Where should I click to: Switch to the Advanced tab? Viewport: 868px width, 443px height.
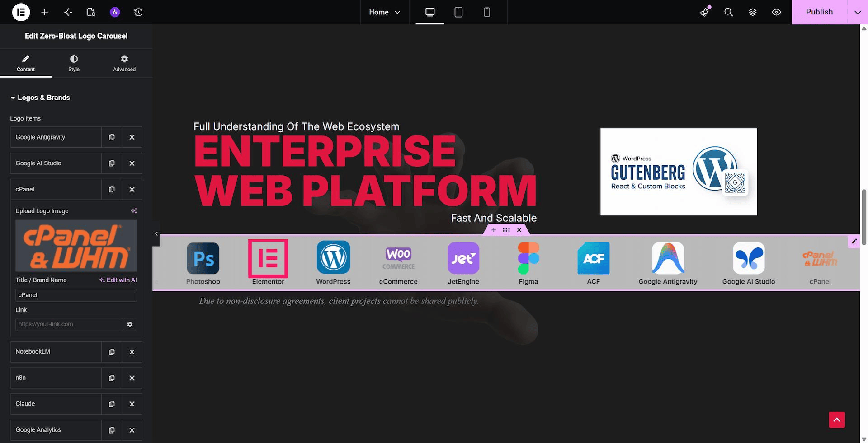coord(124,63)
